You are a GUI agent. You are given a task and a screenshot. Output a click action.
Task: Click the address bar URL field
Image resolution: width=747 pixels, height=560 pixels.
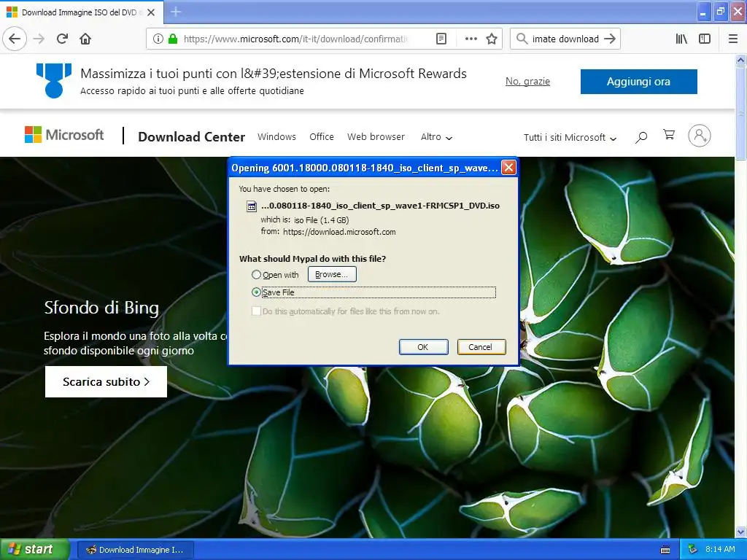coord(295,39)
